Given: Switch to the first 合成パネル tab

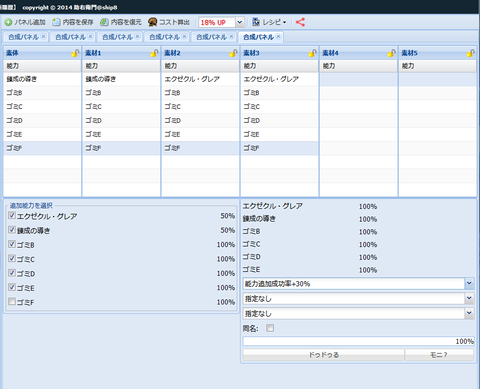Looking at the screenshot, I should click(x=23, y=37).
